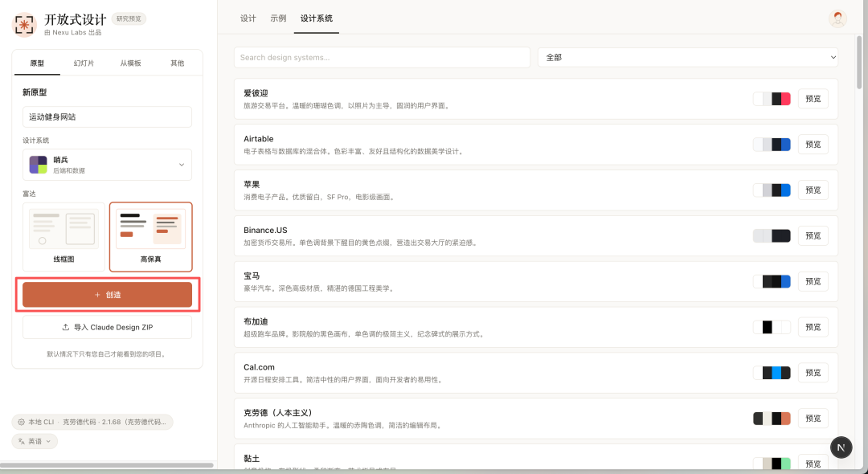The width and height of the screenshot is (868, 474).
Task: Click the 宝马 color palette swatch
Action: click(x=772, y=281)
